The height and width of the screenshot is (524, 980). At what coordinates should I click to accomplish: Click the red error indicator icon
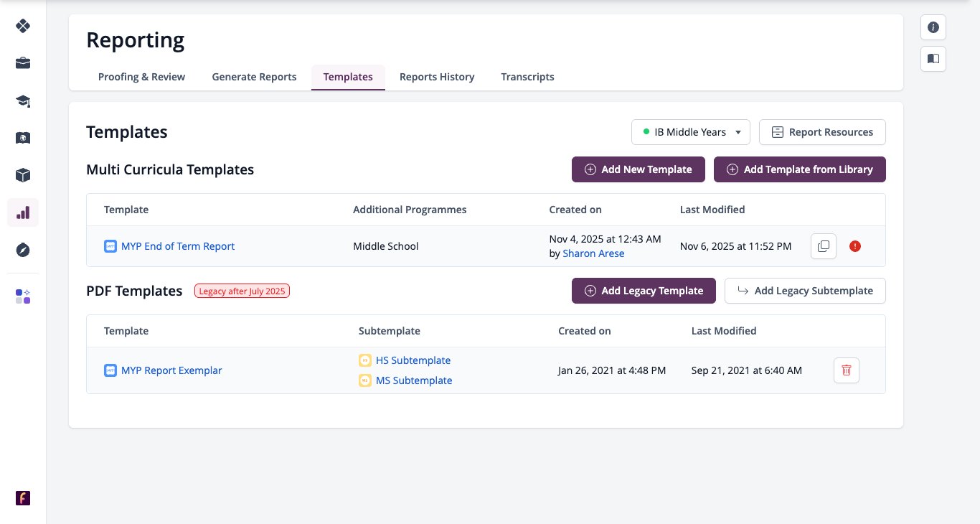tap(855, 246)
